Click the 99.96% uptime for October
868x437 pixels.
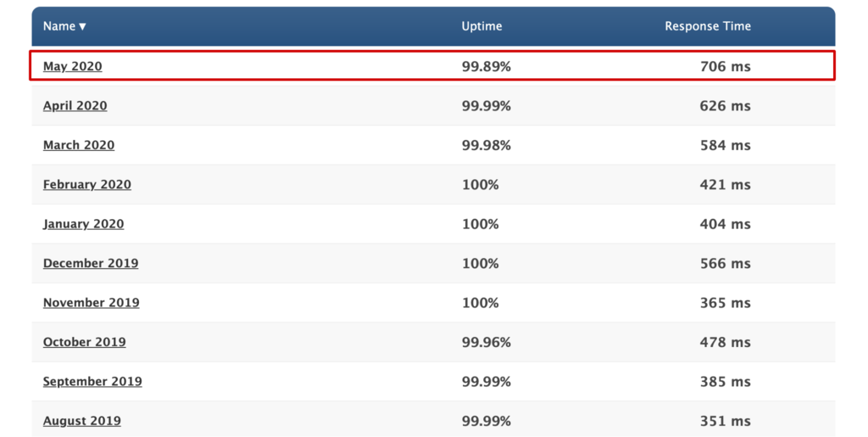pyautogui.click(x=486, y=342)
